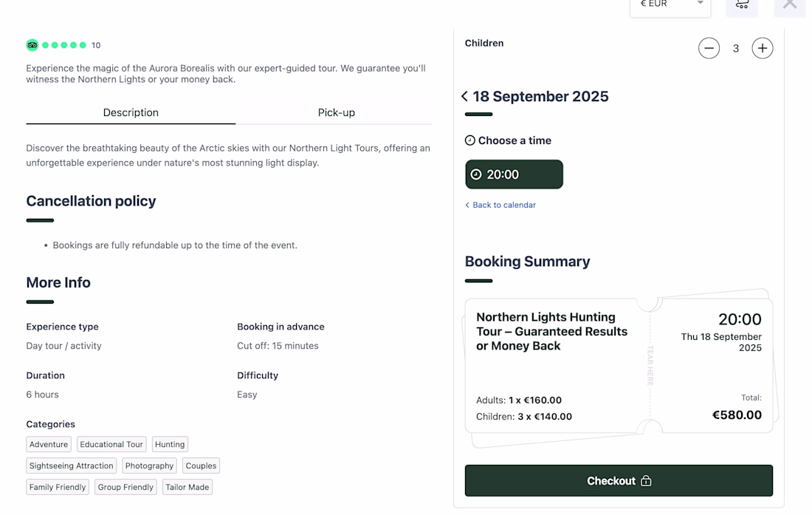The width and height of the screenshot is (812, 515).
Task: Click the Adventure category tag
Action: click(49, 444)
